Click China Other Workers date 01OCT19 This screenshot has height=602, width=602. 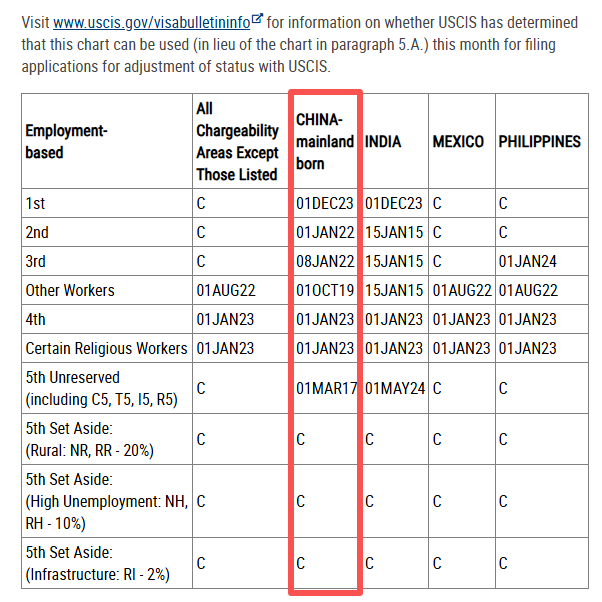coord(325,290)
